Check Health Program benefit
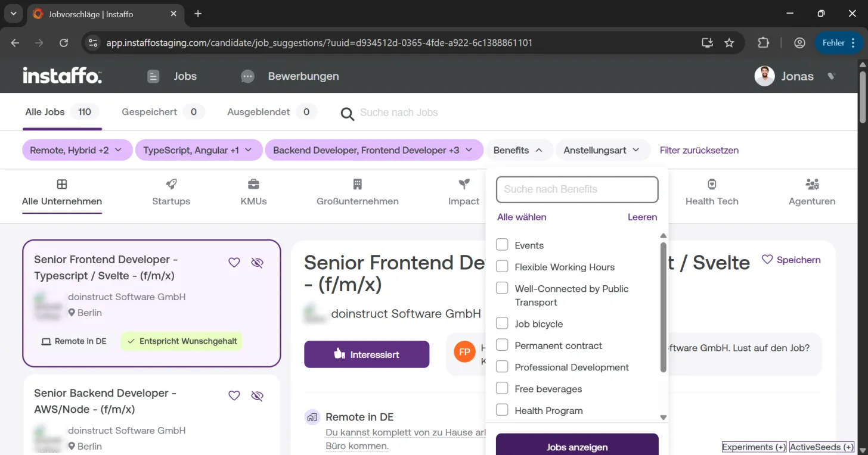This screenshot has width=868, height=455. tap(502, 410)
